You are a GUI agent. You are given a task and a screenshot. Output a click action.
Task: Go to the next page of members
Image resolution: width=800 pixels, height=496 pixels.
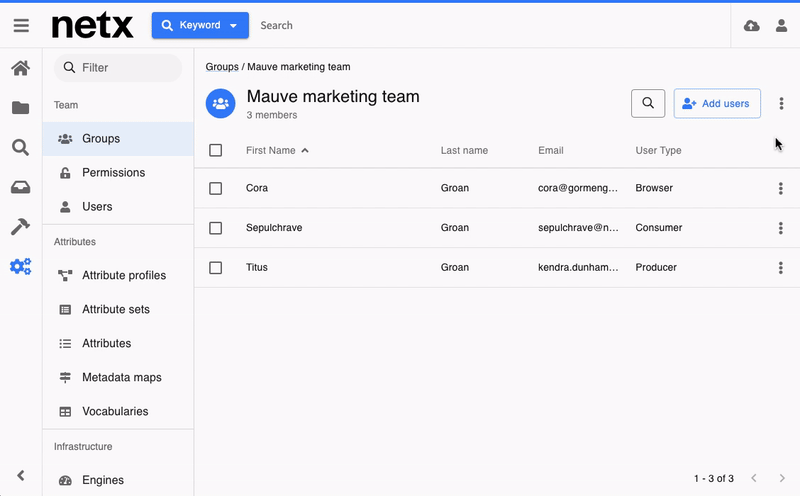point(782,478)
